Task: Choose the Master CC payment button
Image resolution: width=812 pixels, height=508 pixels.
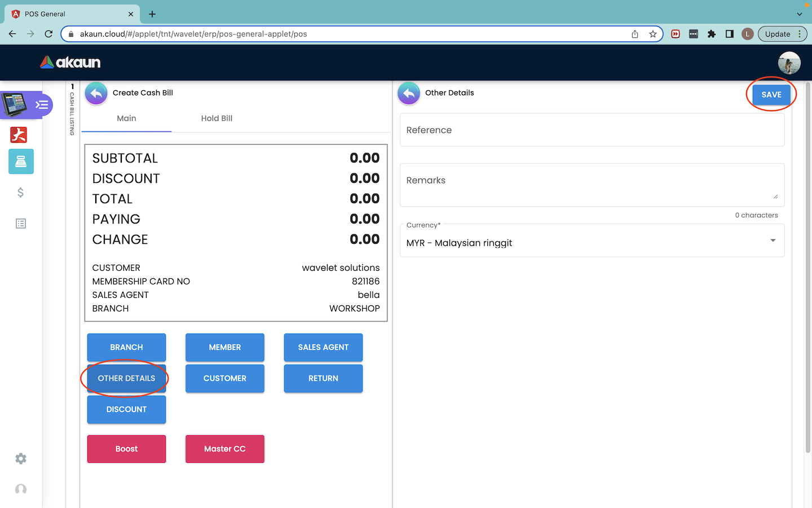Action: pos(225,449)
